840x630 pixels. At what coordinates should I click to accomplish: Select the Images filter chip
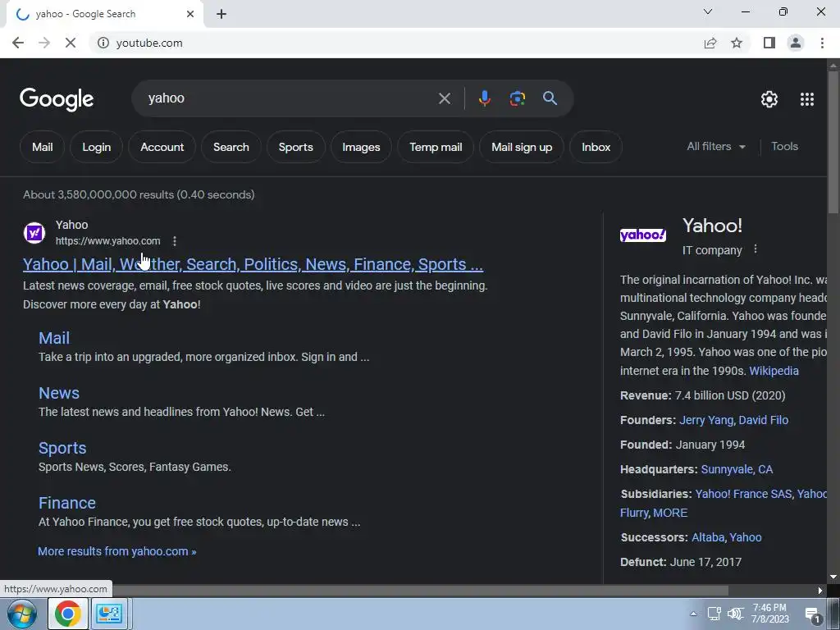361,147
